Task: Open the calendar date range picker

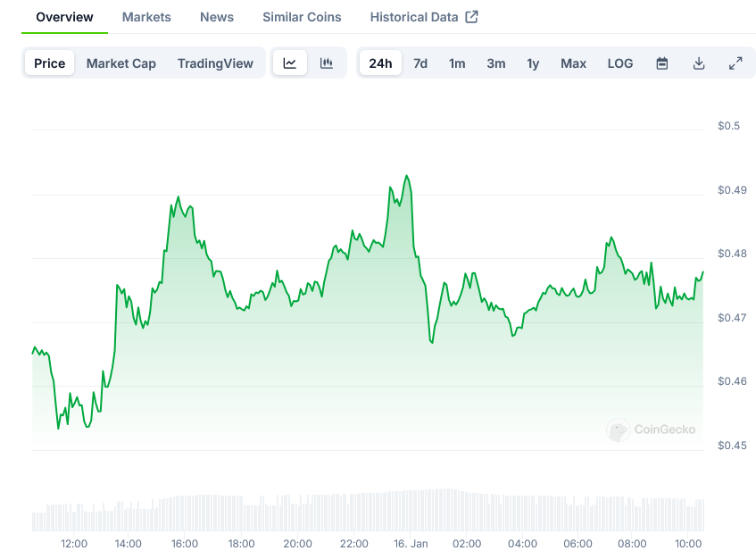Action: pyautogui.click(x=662, y=63)
